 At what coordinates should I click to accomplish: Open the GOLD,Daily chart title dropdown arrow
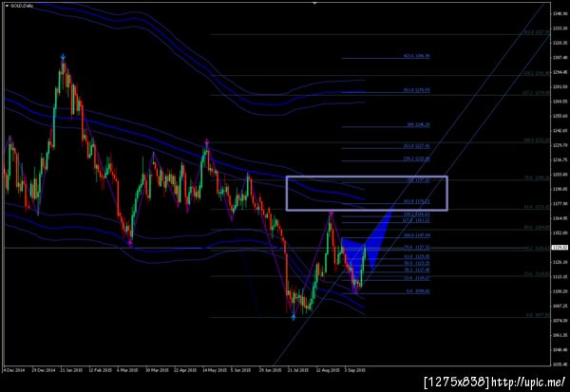[7, 6]
